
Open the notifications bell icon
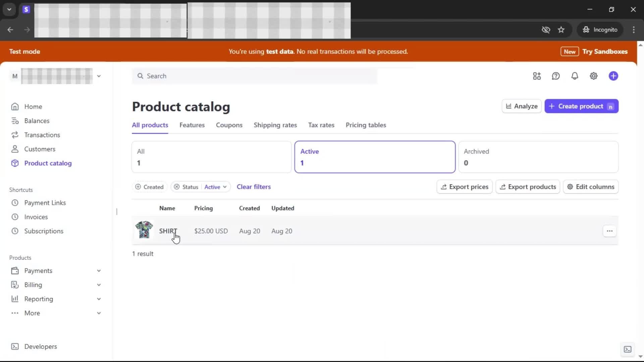click(575, 76)
